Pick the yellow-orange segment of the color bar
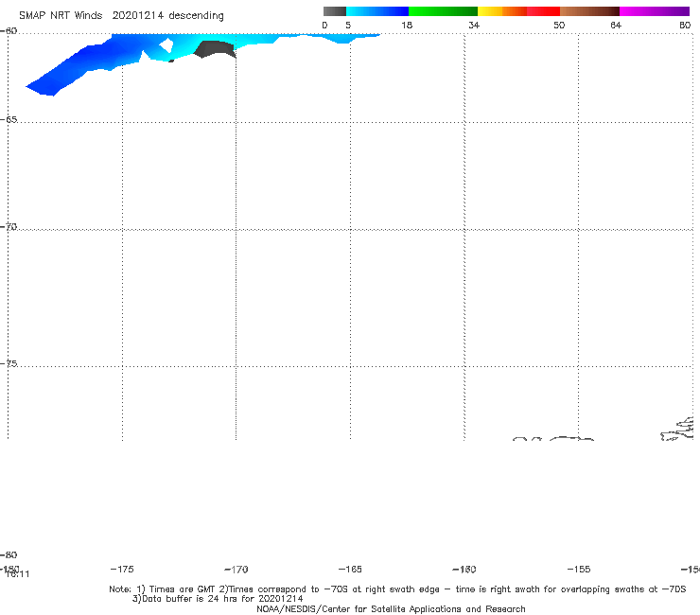This screenshot has height=615, width=700. 501,11
